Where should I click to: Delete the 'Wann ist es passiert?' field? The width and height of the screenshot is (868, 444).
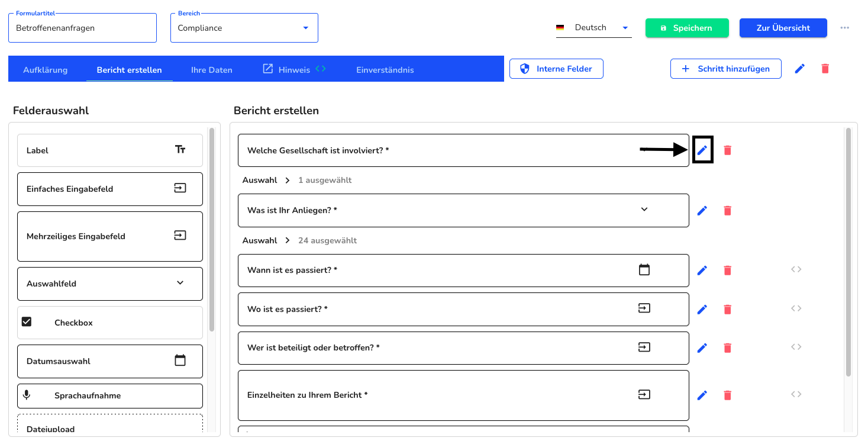(x=728, y=271)
